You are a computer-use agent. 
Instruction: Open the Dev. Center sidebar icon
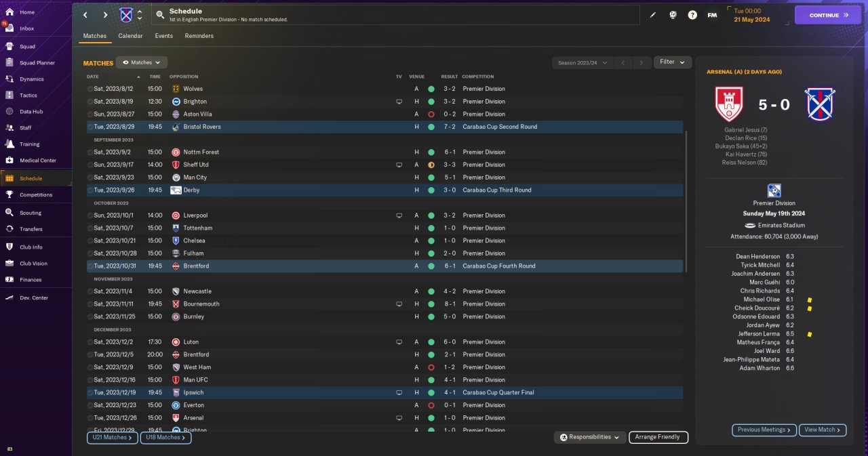coord(9,298)
